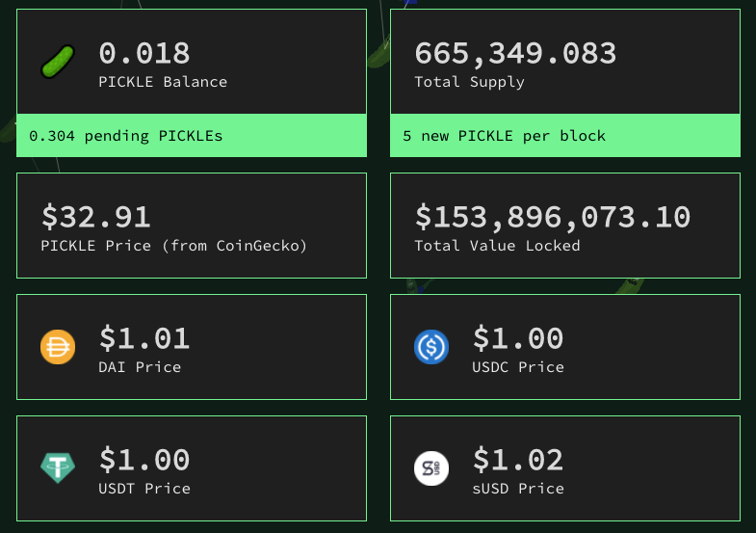The height and width of the screenshot is (533, 756).
Task: Click the white sUSD coin icon
Action: pyautogui.click(x=431, y=468)
